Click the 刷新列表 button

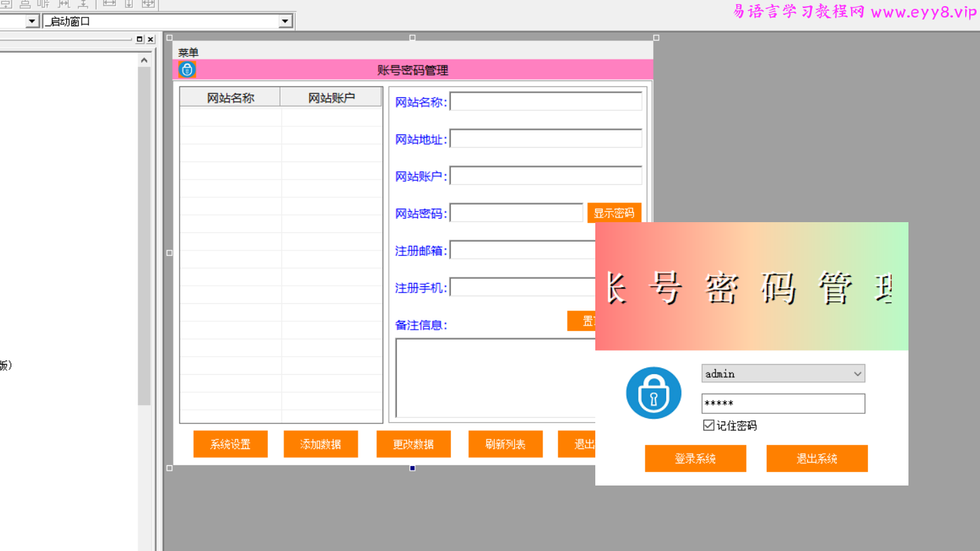tap(506, 444)
